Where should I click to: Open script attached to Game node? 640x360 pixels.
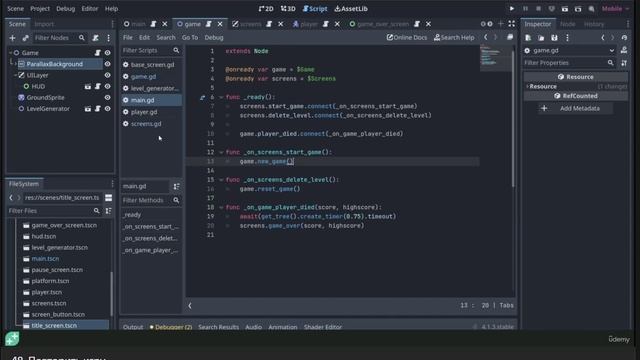(x=98, y=53)
